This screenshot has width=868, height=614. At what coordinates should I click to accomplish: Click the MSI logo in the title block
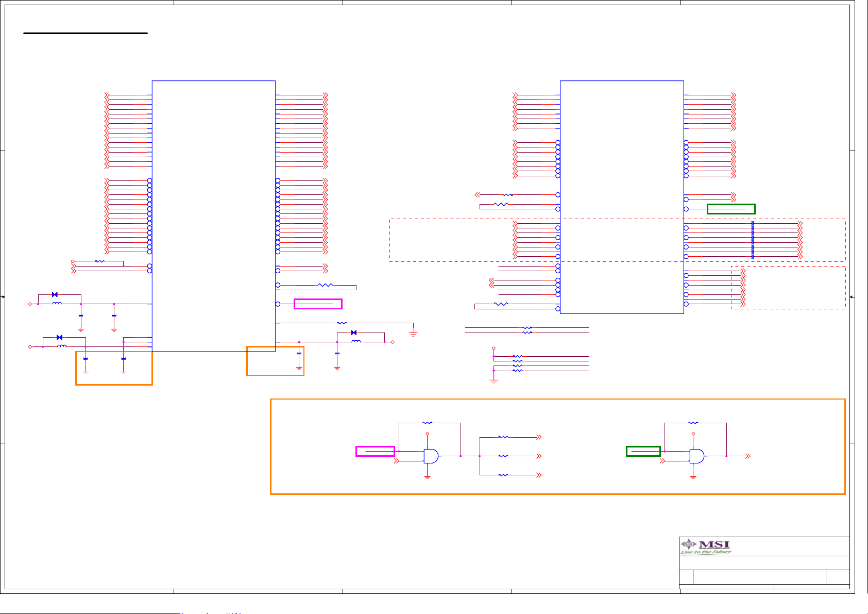(x=706, y=546)
